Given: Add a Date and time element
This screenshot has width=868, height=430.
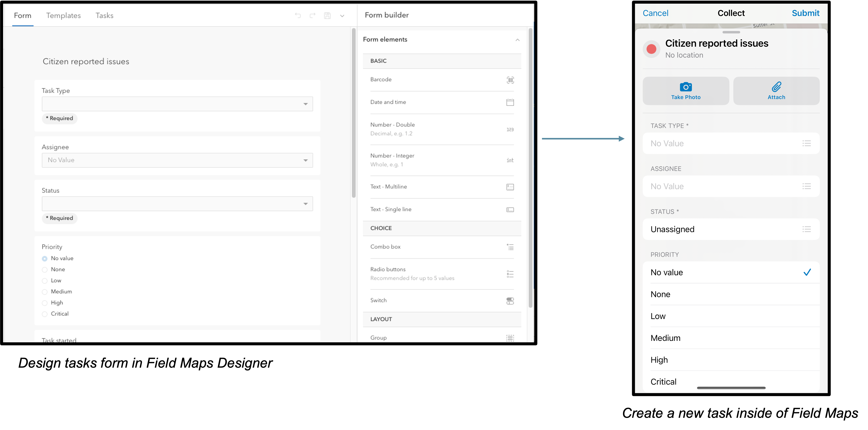Looking at the screenshot, I should pyautogui.click(x=441, y=102).
